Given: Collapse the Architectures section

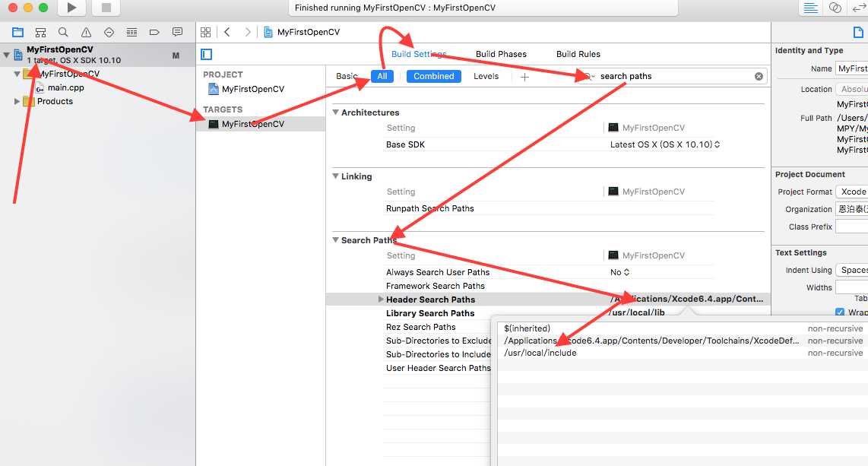Looking at the screenshot, I should [335, 113].
